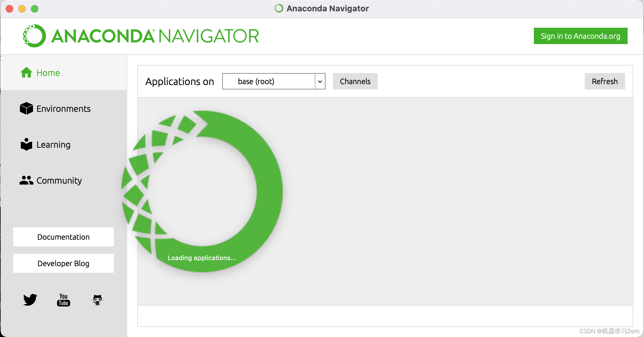Expand the base (root) environment dropdown
The width and height of the screenshot is (644, 337).
pos(274,81)
